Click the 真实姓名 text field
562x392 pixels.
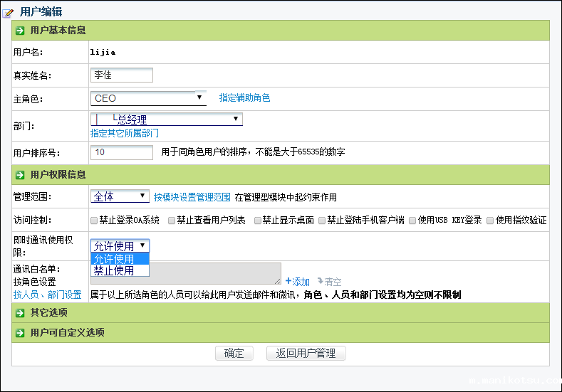[x=122, y=75]
